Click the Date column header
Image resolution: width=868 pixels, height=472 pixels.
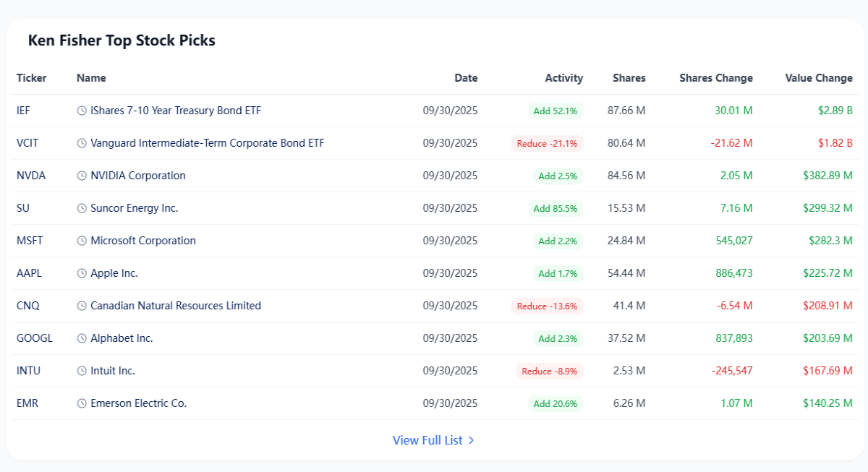pos(466,78)
